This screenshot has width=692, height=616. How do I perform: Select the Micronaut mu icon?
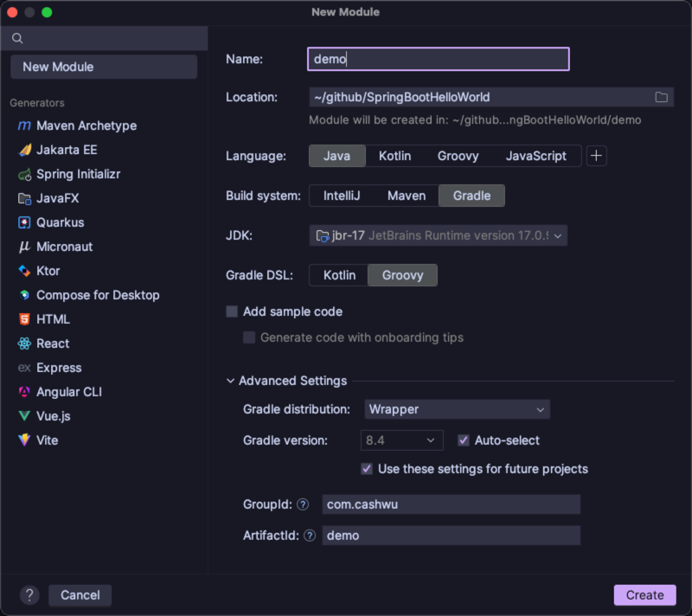click(x=24, y=247)
